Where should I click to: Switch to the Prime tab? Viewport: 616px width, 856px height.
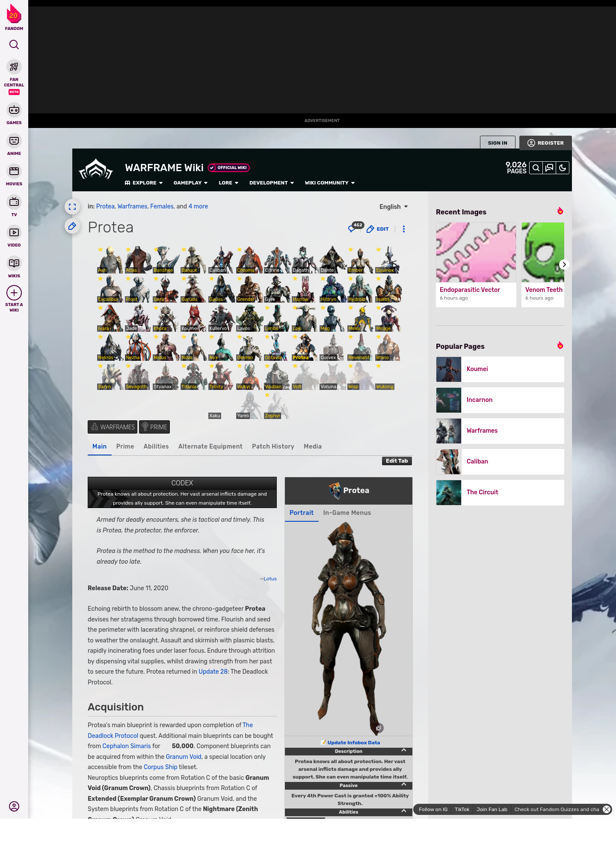click(x=125, y=446)
